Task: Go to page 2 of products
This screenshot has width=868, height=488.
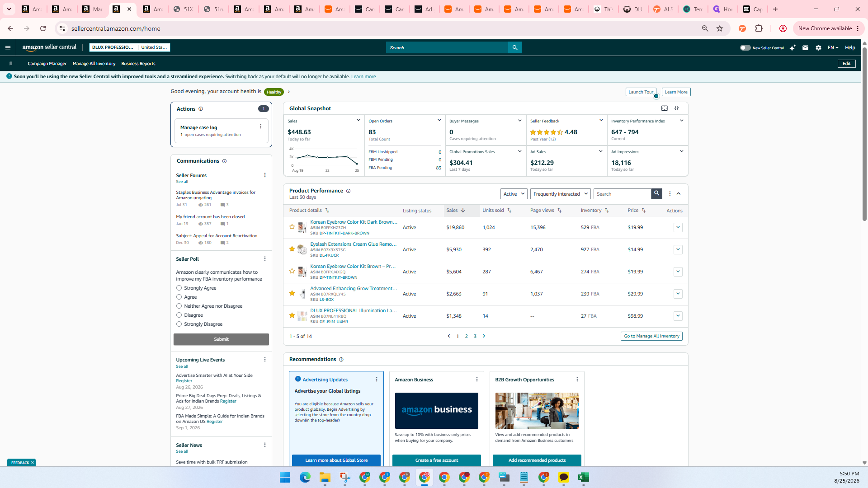Action: coord(466,336)
